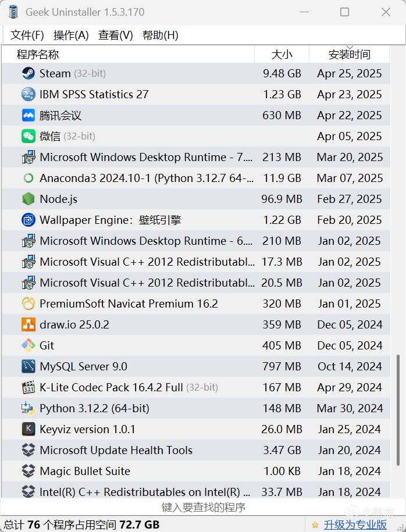Open the 帮助(H) menu
Image resolution: width=406 pixels, height=532 pixels.
point(161,35)
